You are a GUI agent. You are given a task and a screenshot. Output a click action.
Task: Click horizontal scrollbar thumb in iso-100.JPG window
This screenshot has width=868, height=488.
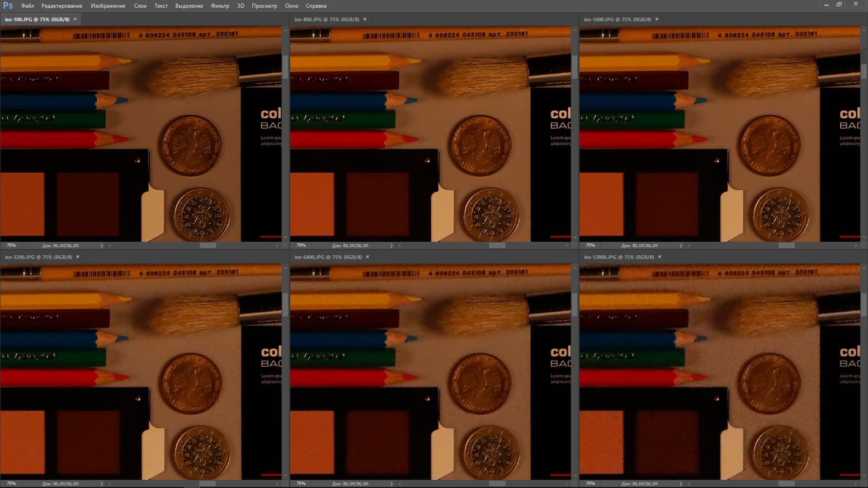(x=208, y=245)
